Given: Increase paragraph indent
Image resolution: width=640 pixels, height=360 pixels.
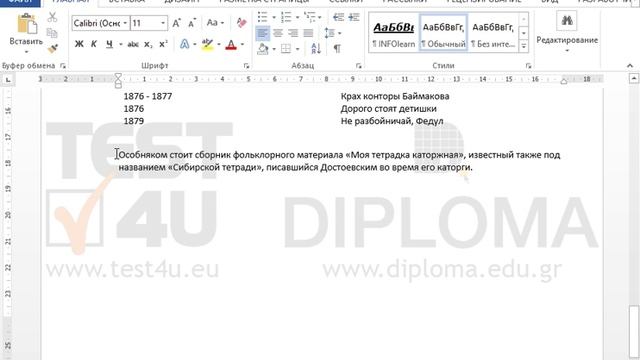Looking at the screenshot, I should [354, 17].
